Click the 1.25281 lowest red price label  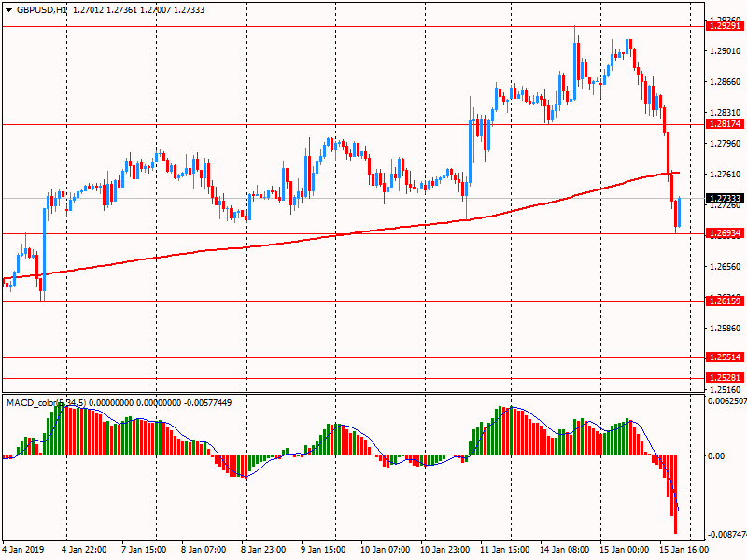[724, 378]
